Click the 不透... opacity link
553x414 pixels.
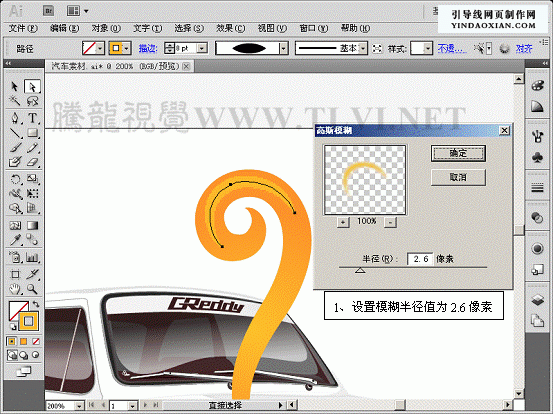[452, 49]
